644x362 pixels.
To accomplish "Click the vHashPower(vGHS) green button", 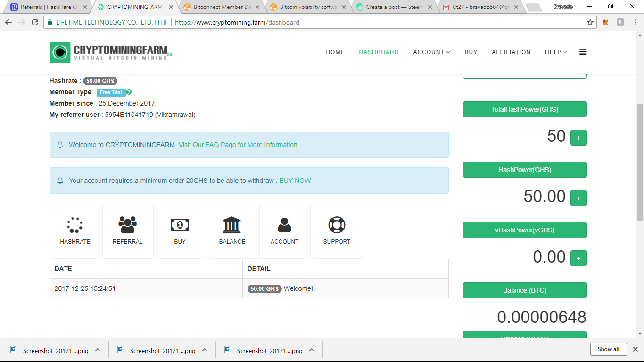I will click(x=525, y=230).
